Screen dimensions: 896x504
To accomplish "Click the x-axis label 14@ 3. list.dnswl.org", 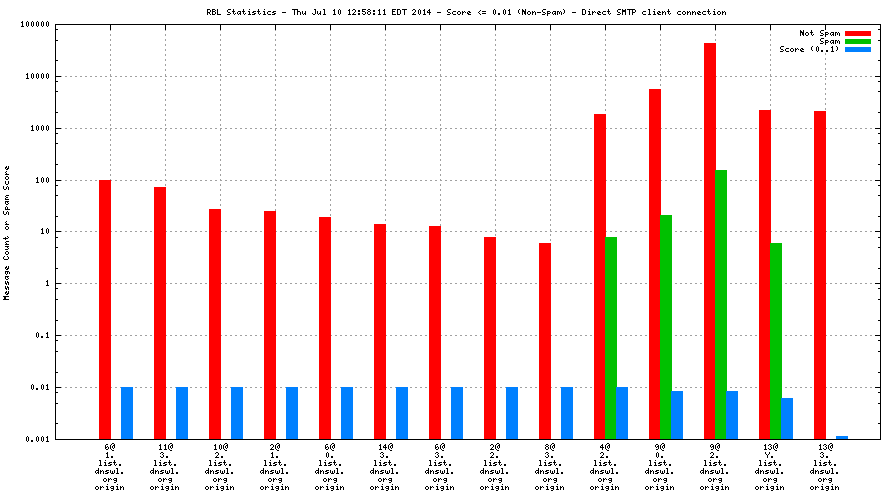I will 385,468.
